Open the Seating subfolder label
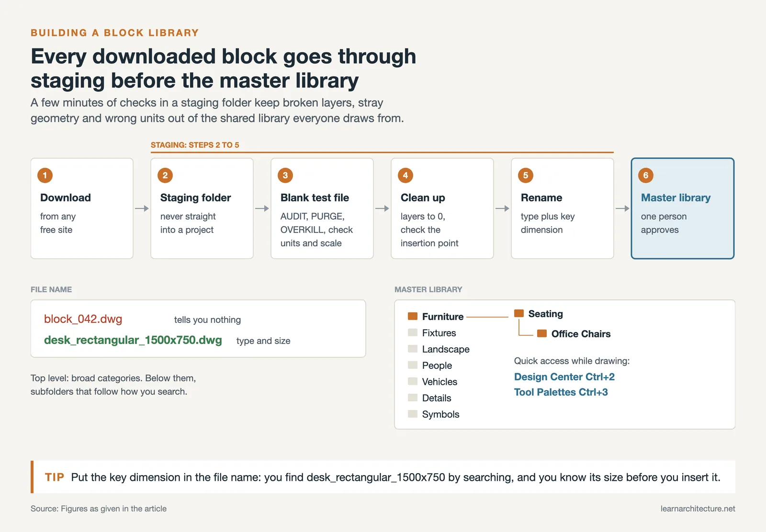Image resolution: width=766 pixels, height=532 pixels. tap(546, 314)
